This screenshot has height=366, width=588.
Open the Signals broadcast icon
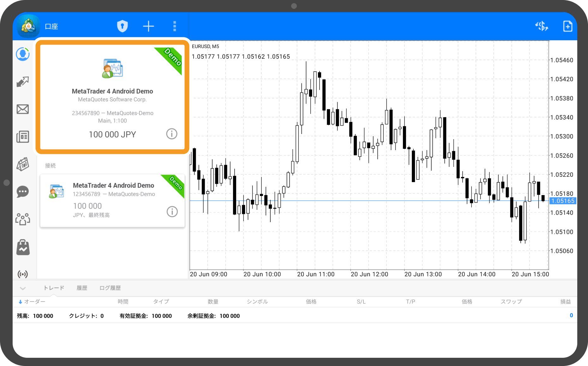[23, 274]
